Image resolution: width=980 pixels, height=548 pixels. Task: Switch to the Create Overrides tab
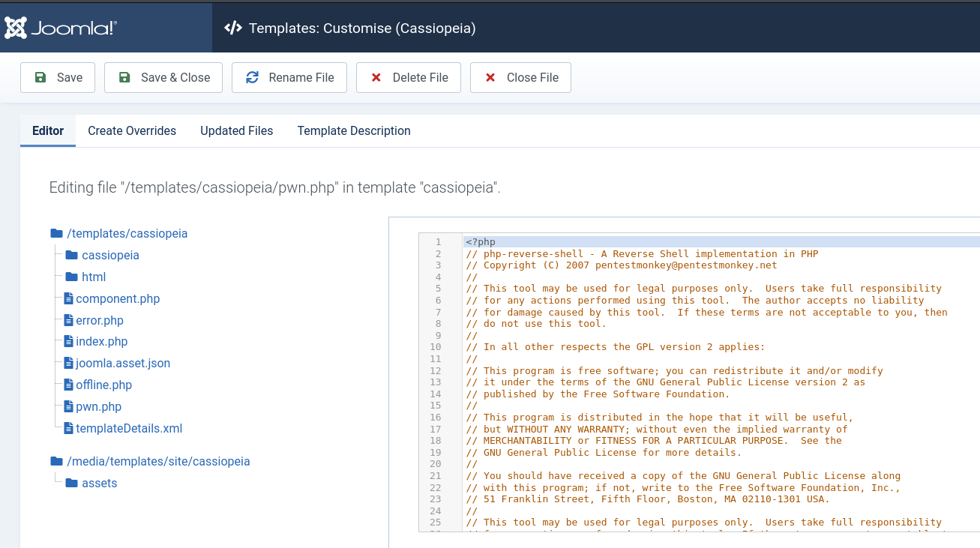132,130
